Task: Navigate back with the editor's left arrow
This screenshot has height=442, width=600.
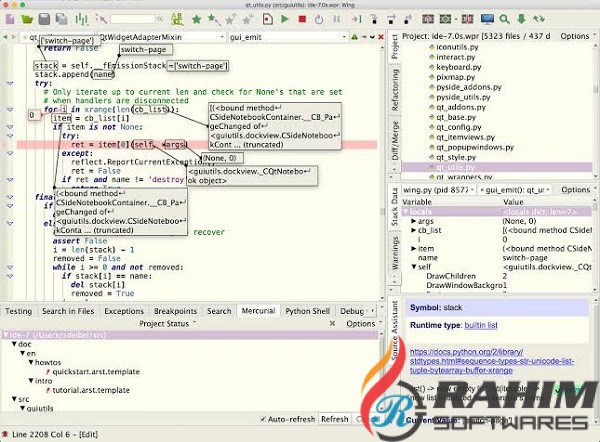Action: [5, 37]
